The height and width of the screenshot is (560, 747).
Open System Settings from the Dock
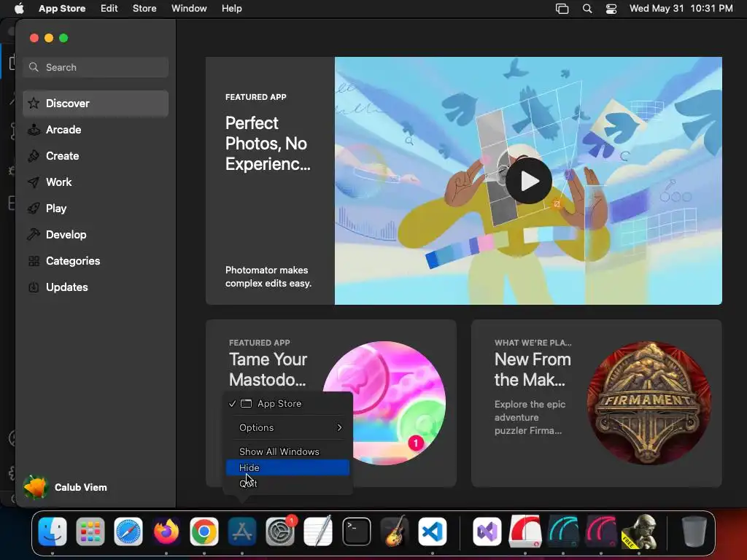280,531
